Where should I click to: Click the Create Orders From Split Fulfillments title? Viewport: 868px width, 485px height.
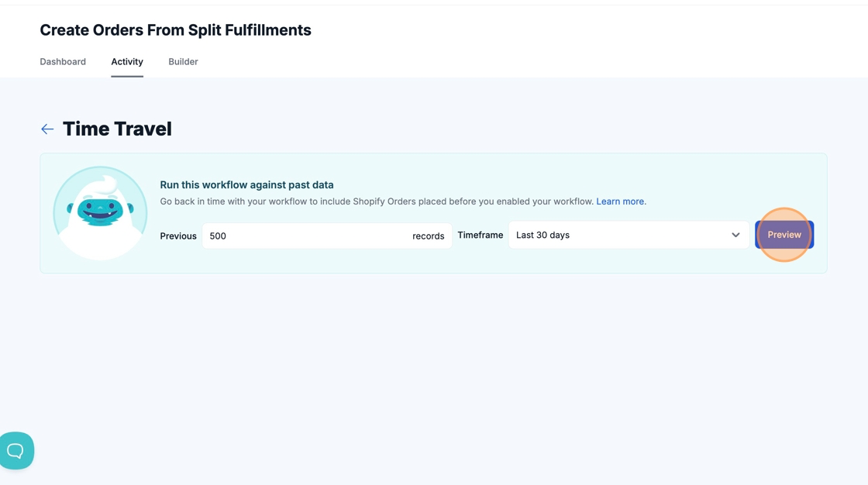pyautogui.click(x=175, y=30)
